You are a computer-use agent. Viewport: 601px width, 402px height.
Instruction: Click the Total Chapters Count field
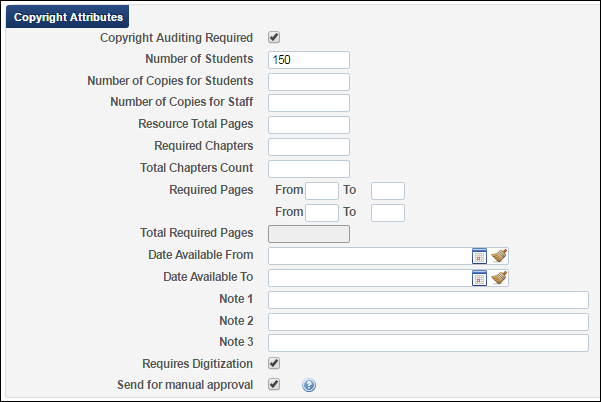click(x=309, y=169)
